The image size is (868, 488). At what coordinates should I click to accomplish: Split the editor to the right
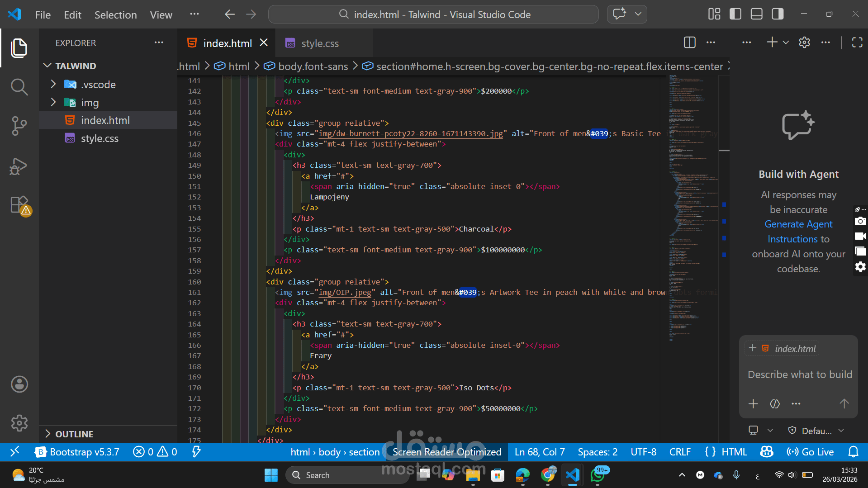[689, 43]
